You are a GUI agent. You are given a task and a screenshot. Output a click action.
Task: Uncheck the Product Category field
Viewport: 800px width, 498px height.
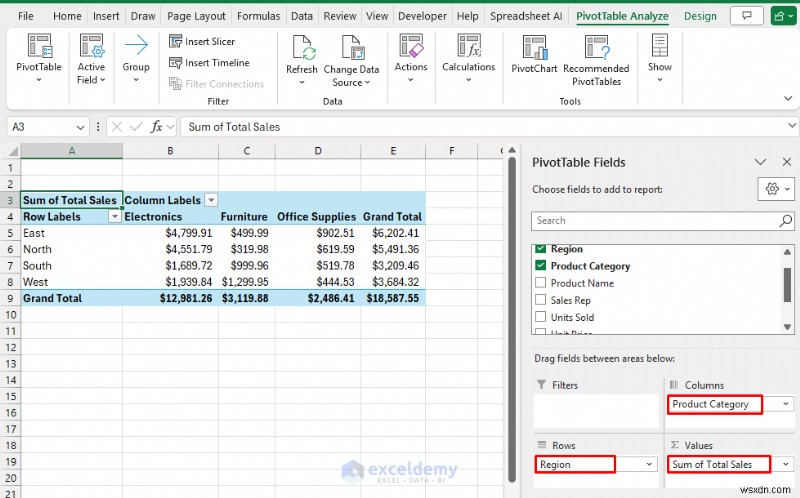[541, 265]
